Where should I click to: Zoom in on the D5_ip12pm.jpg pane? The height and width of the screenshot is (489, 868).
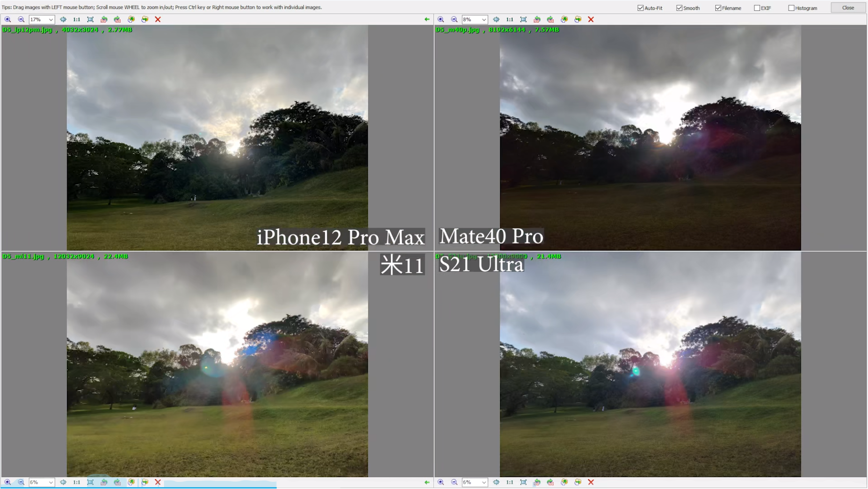click(x=8, y=19)
